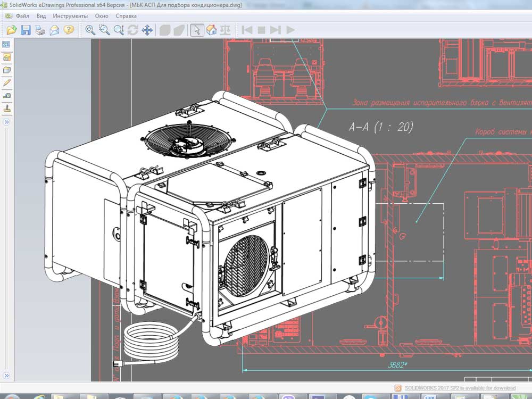Click the Windows Start button in the taskbar
The image size is (532, 399).
[12, 397]
